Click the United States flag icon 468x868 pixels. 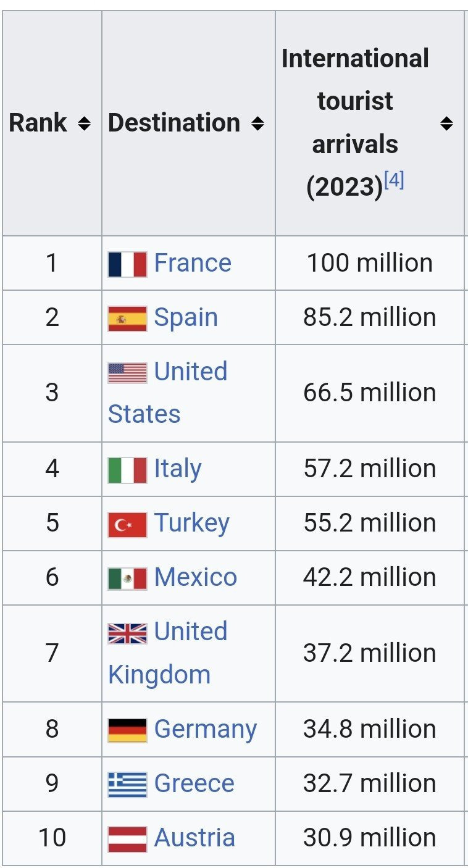pos(127,373)
